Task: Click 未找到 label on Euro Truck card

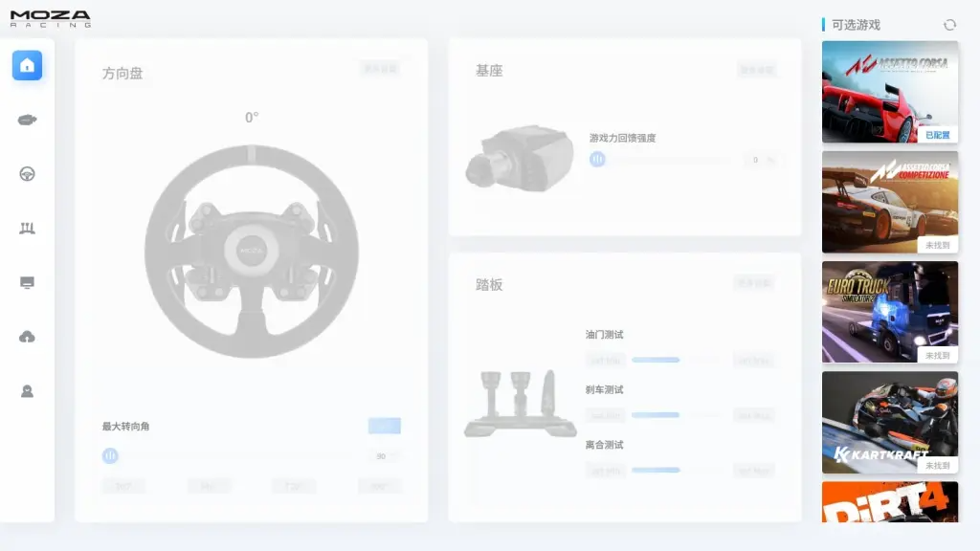Action: (937, 356)
